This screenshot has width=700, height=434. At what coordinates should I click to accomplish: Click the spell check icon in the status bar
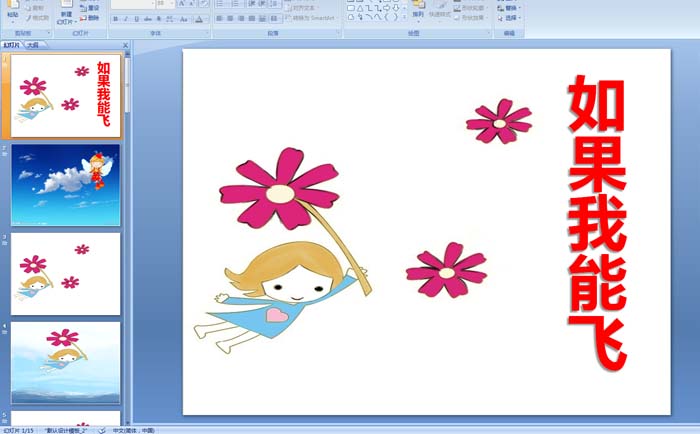pyautogui.click(x=102, y=430)
